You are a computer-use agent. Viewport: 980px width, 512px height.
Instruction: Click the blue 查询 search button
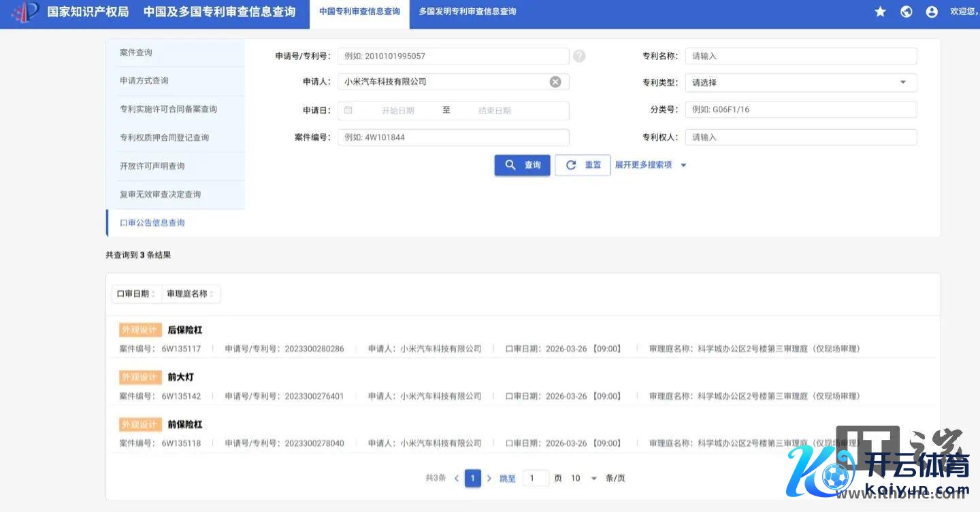tap(522, 165)
